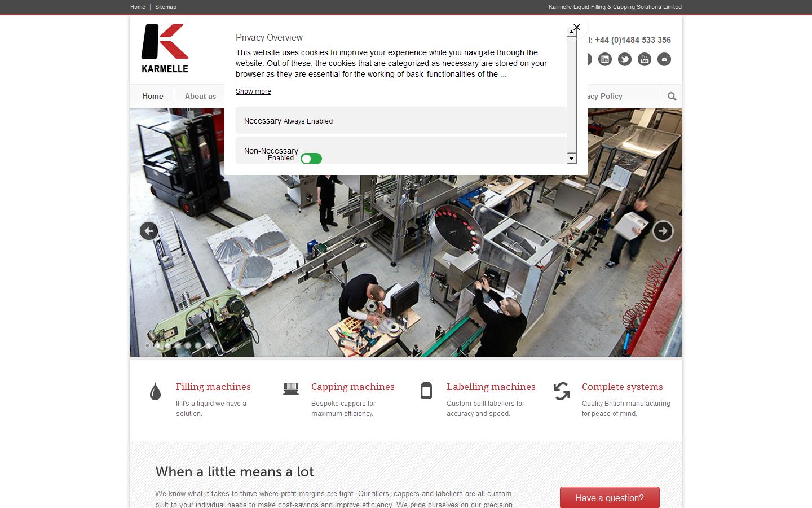
Task: Click the email envelope icon
Action: [664, 59]
